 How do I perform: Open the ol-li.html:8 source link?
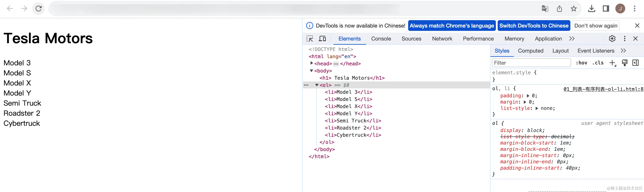pos(603,89)
